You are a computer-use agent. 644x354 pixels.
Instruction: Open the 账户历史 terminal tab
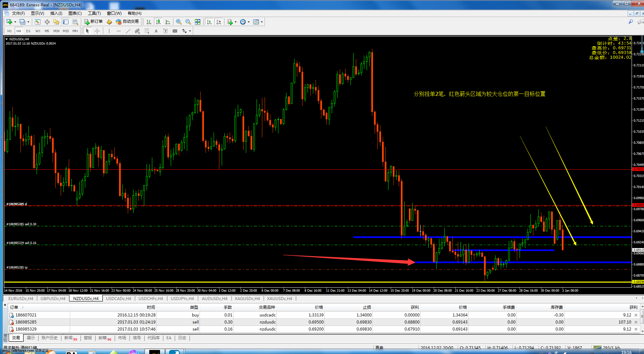(49, 338)
